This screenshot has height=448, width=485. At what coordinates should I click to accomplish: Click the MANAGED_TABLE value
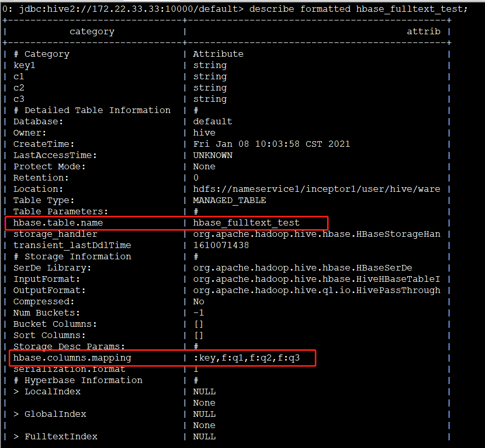click(x=229, y=200)
